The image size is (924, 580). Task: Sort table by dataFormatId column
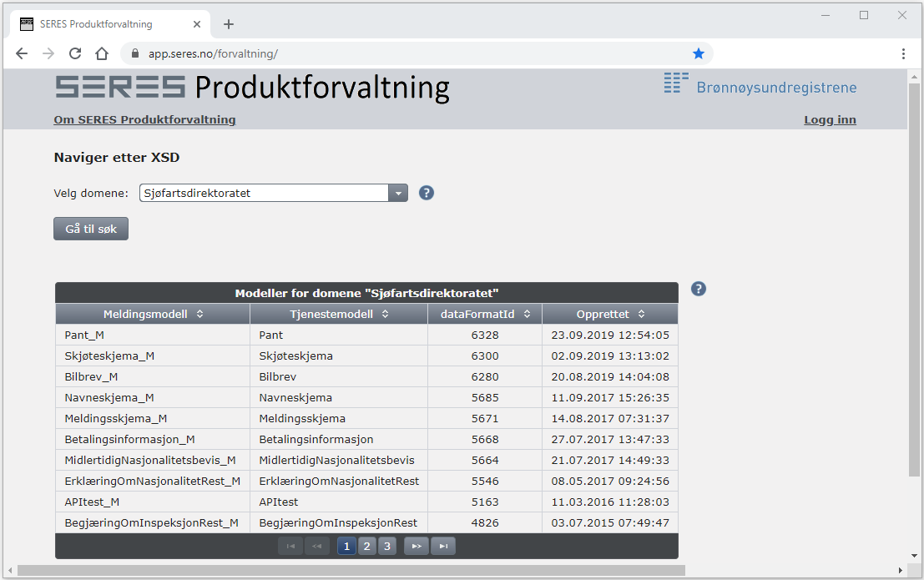[485, 314]
